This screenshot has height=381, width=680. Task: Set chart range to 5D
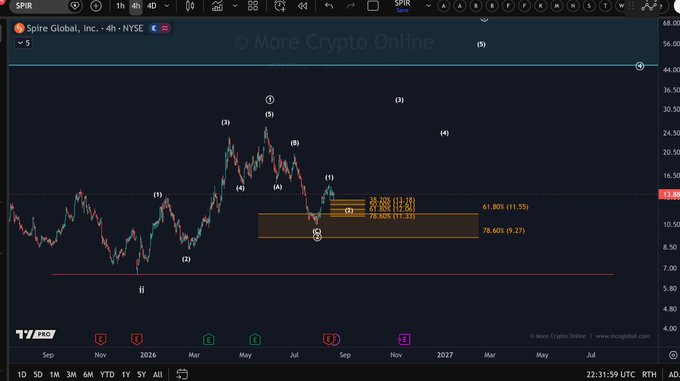[38, 374]
